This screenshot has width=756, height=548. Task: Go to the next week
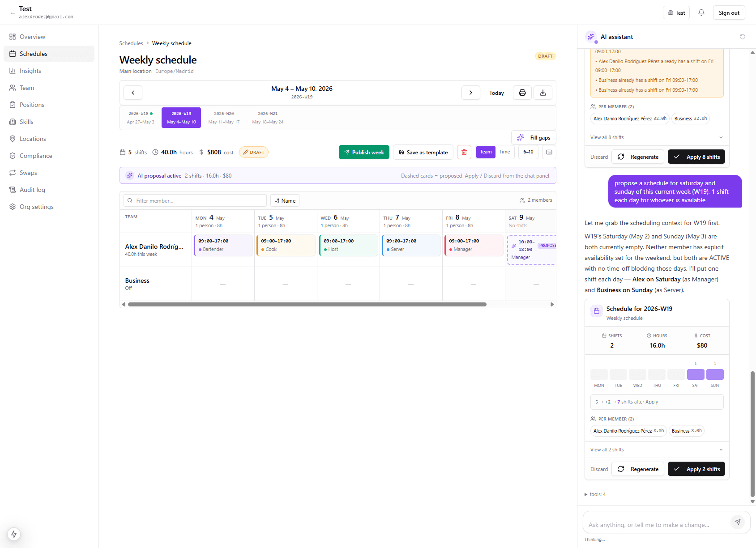[471, 93]
